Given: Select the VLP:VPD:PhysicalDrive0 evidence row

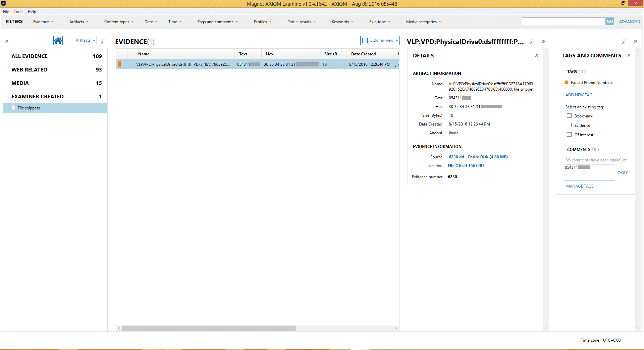Looking at the screenshot, I should point(258,64).
